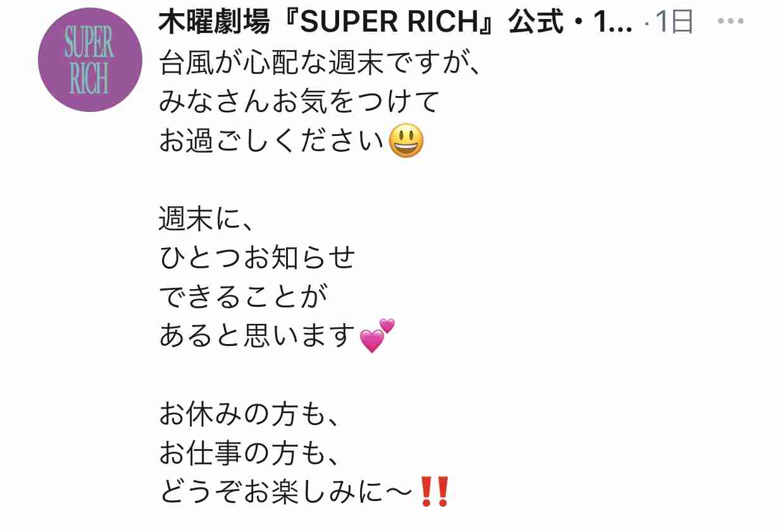The height and width of the screenshot is (532, 777).
Task: Click the text ひとつお知らせ
Action: point(257,257)
